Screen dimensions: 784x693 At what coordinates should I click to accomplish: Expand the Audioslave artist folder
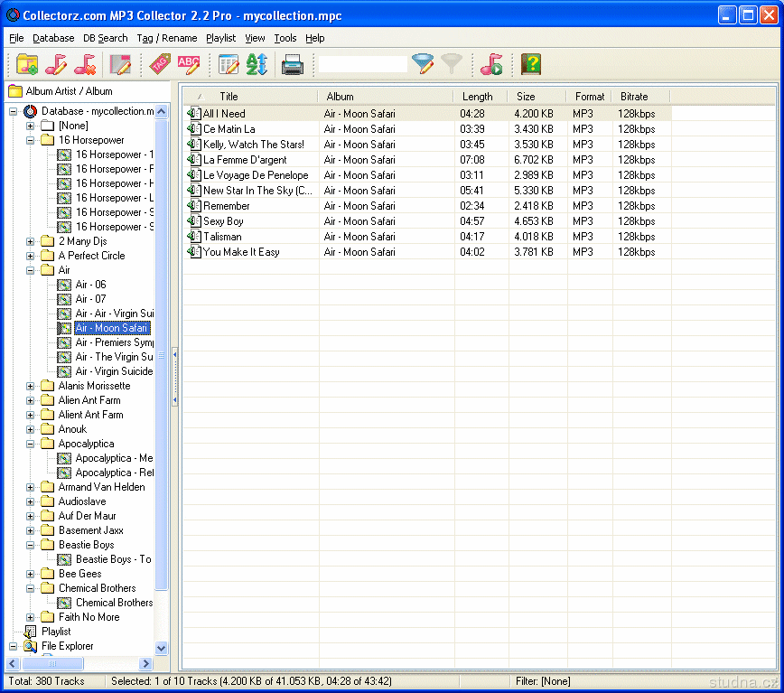pos(30,501)
